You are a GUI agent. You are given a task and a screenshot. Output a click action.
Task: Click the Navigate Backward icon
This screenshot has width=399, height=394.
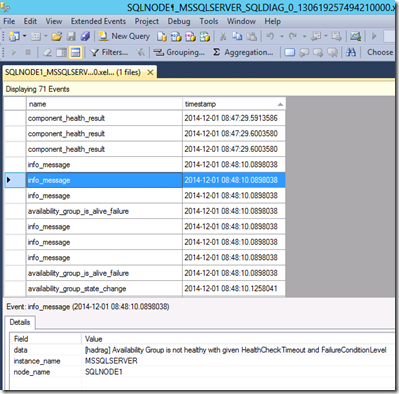tap(316, 36)
